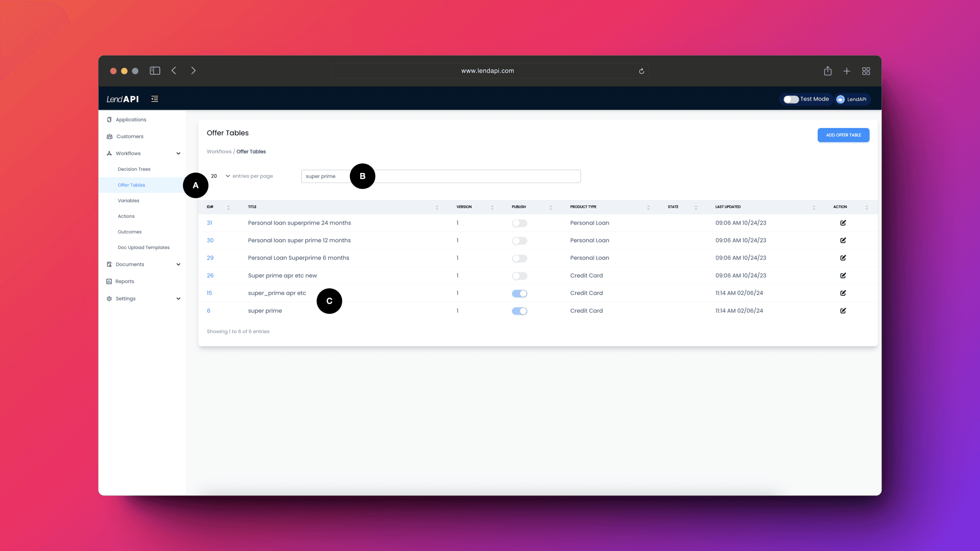This screenshot has width=980, height=551.
Task: Open the Offer Tables menu item
Action: point(132,185)
